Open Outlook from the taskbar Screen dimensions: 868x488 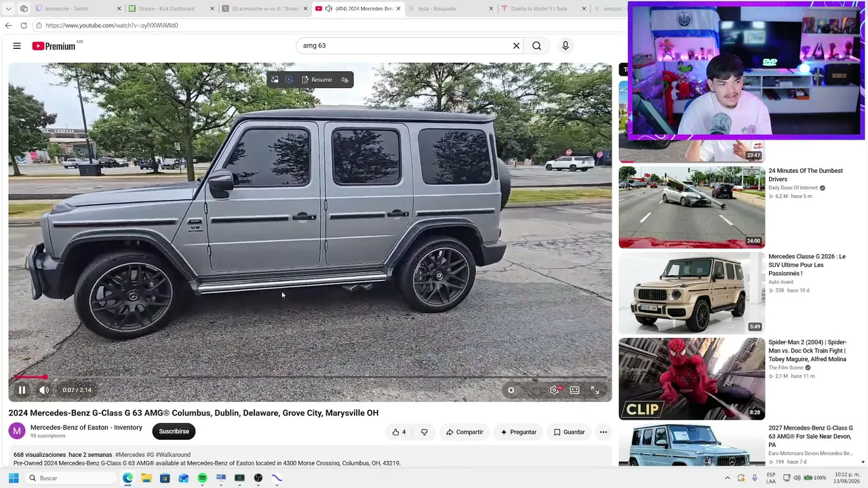click(183, 478)
